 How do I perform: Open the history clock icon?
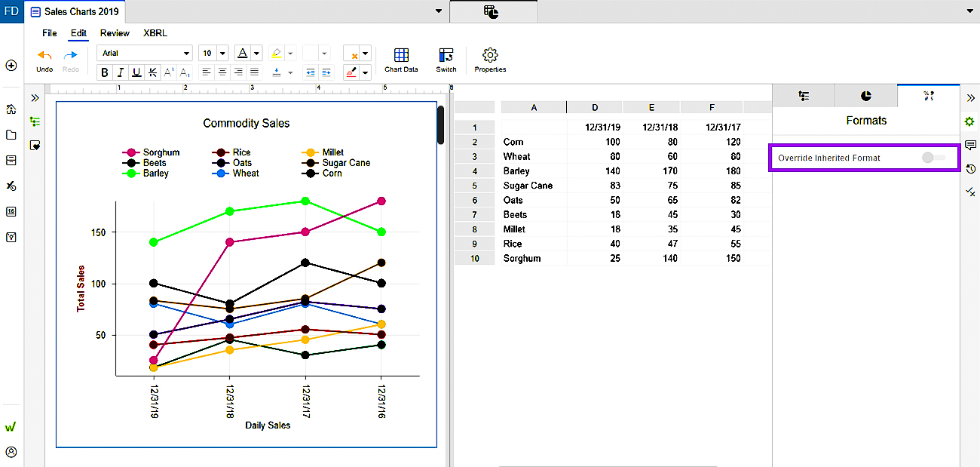tap(970, 168)
